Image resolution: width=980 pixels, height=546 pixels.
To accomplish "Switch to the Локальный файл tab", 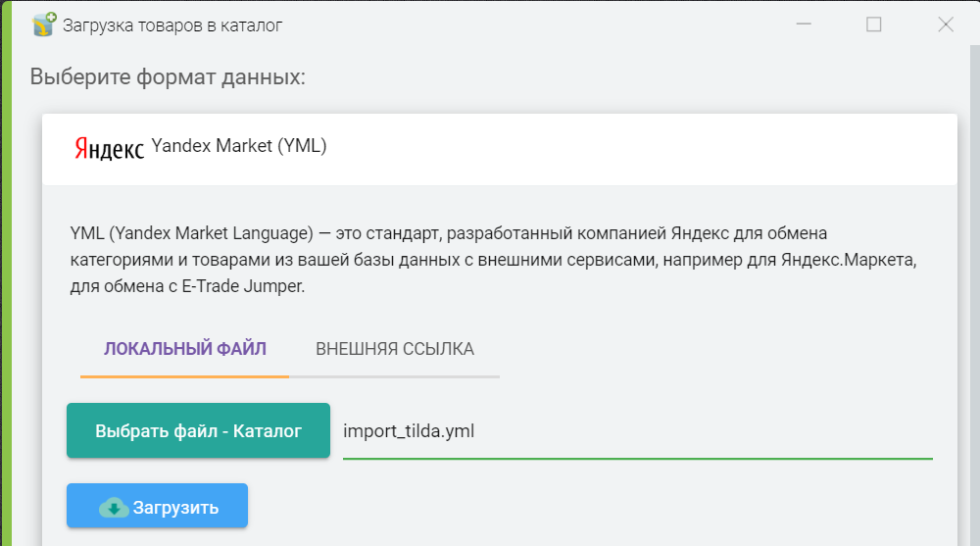I will (x=184, y=349).
